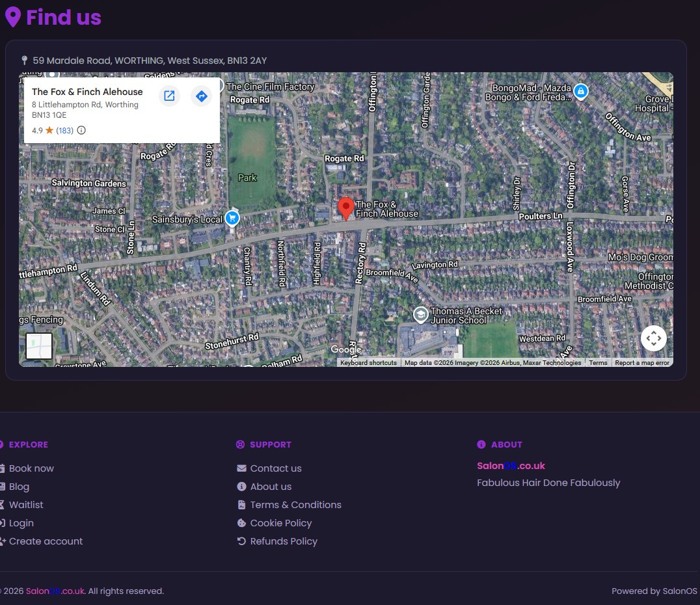
Task: Open map location in larger Google Maps
Action: 169,96
